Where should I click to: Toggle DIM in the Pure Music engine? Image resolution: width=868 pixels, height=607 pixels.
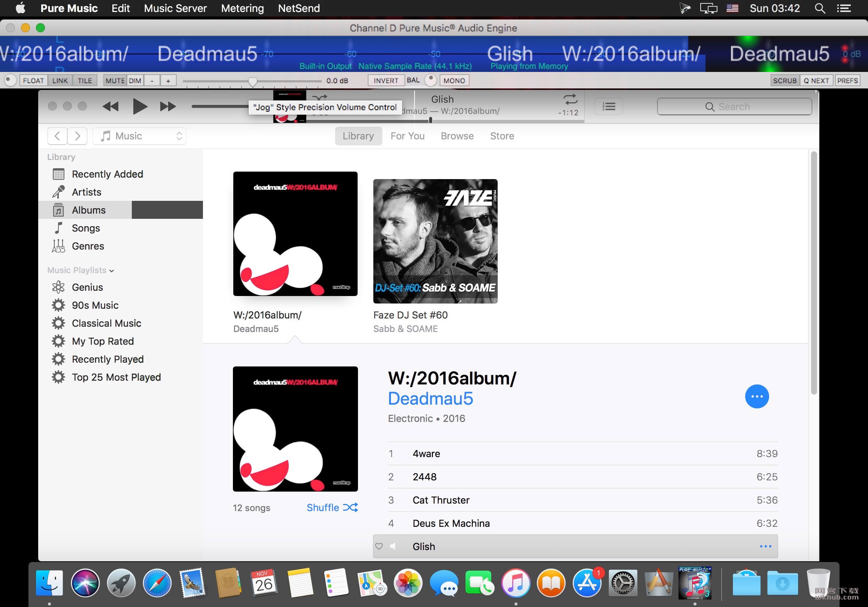(x=135, y=81)
